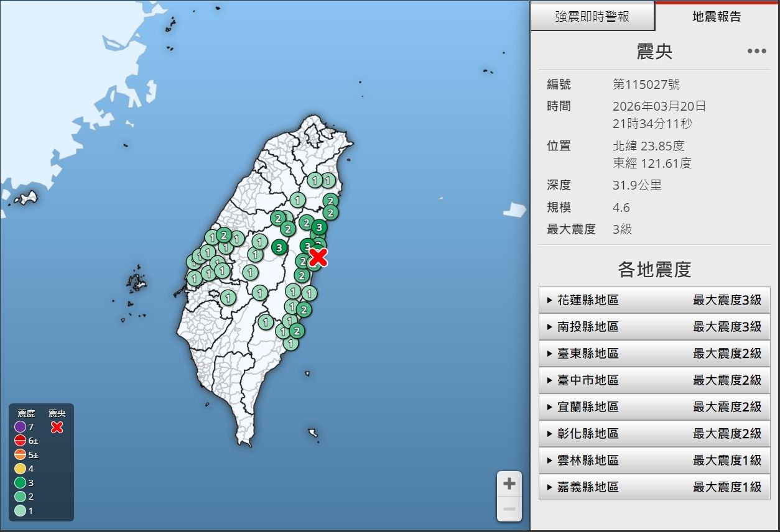780x532 pixels.
Task: Click the red X epicenter symbol in the legend
Action: 57,427
